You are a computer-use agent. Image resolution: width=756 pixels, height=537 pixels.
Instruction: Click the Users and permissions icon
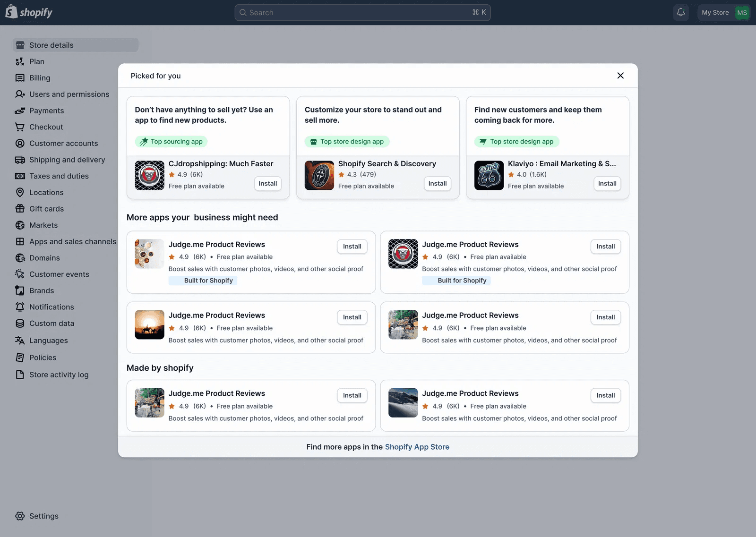[x=20, y=94]
